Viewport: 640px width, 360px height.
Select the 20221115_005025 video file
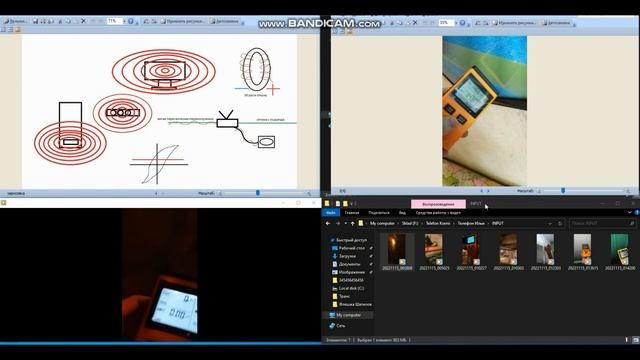(434, 252)
